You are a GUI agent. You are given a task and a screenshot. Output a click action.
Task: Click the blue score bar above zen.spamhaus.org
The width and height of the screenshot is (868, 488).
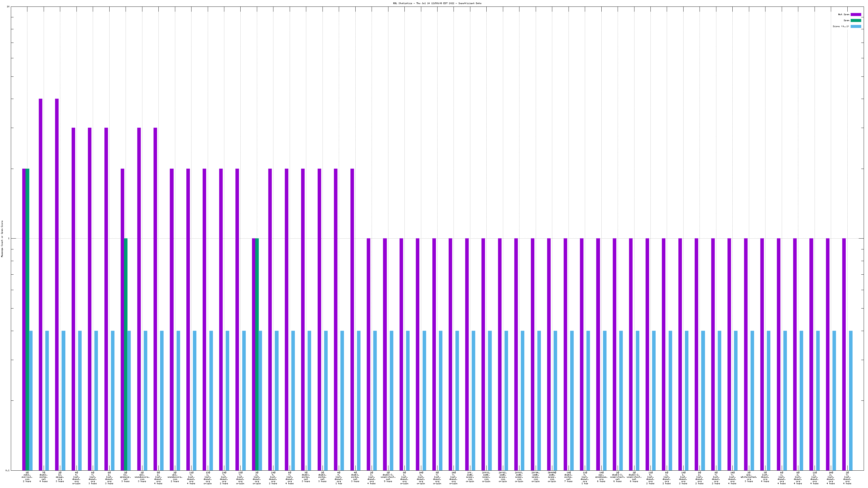coord(605,400)
